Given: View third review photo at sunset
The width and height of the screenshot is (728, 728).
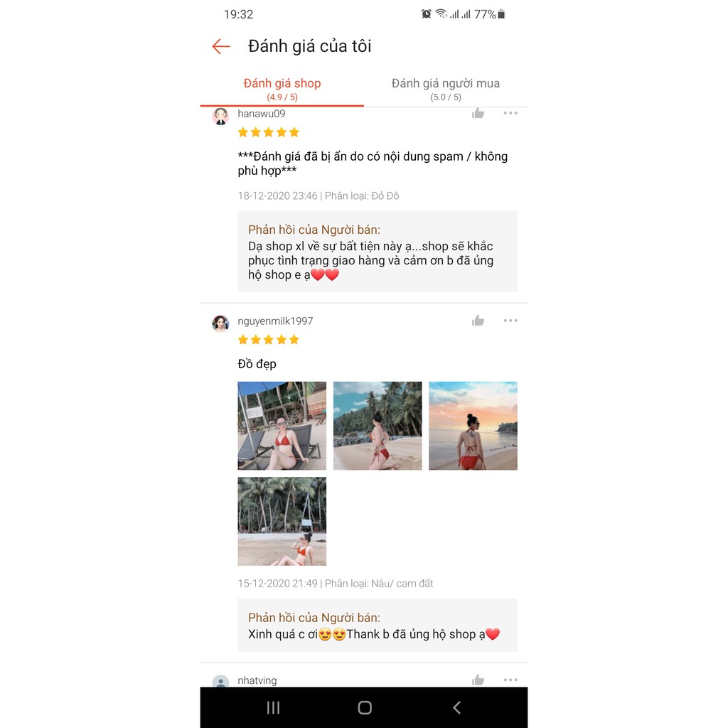Looking at the screenshot, I should [473, 426].
